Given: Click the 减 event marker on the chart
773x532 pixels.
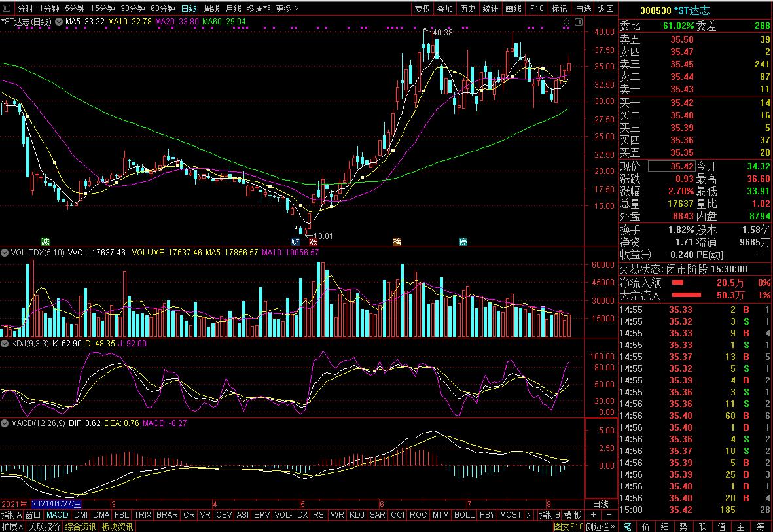Looking at the screenshot, I should click(x=45, y=241).
